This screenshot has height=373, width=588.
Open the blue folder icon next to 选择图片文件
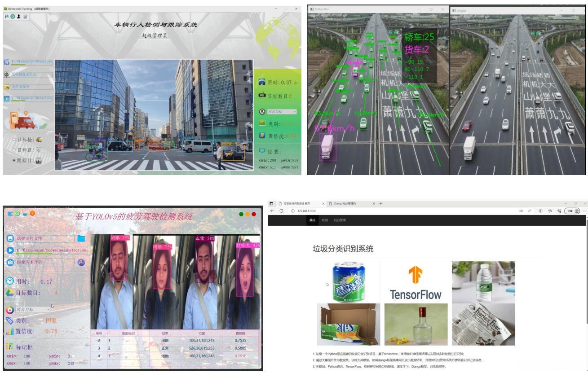click(x=81, y=238)
